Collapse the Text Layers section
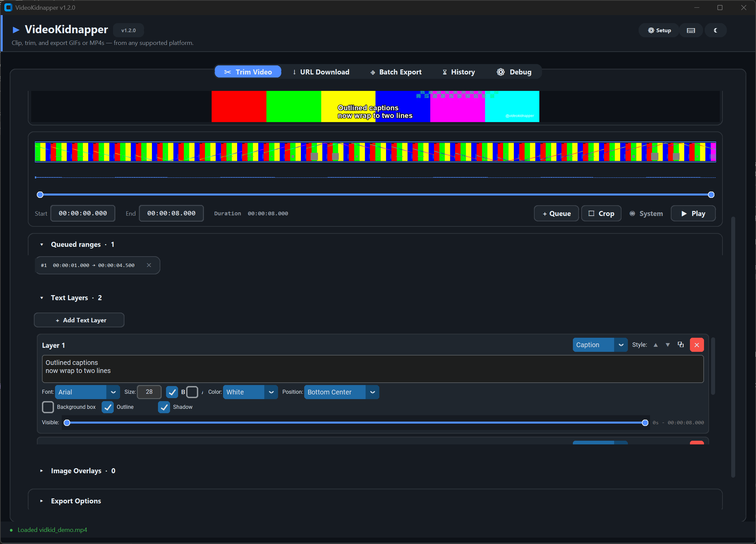Screen dimensions: 756x544 point(42,298)
